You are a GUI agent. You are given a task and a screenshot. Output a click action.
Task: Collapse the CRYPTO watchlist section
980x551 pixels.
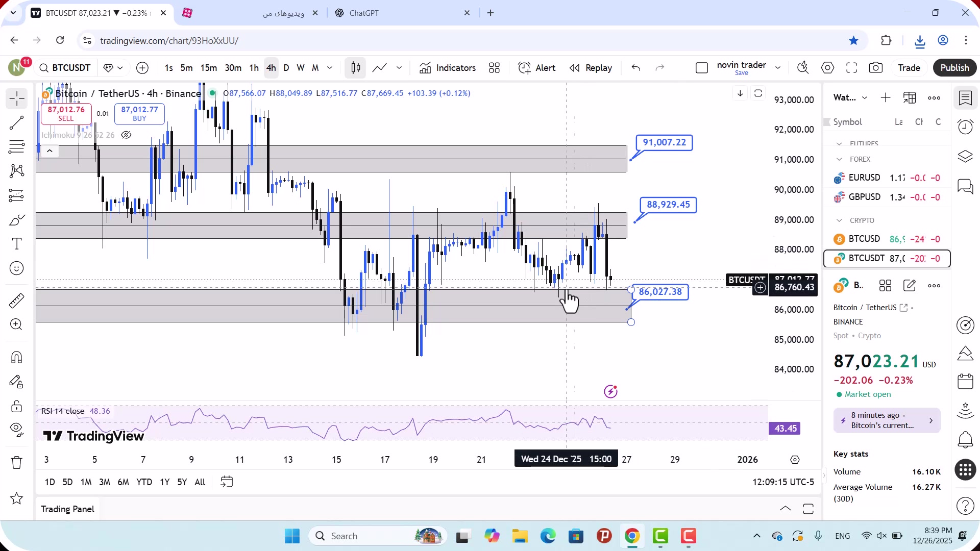(839, 221)
